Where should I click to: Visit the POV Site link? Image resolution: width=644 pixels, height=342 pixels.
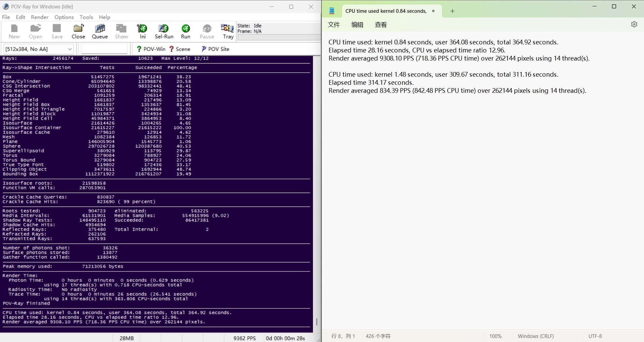pos(215,49)
